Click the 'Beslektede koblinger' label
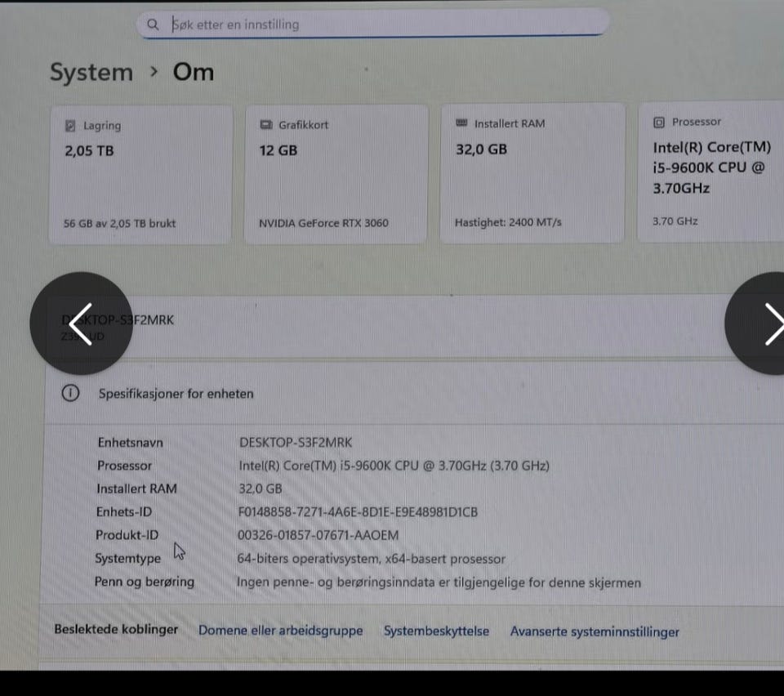 [x=116, y=629]
